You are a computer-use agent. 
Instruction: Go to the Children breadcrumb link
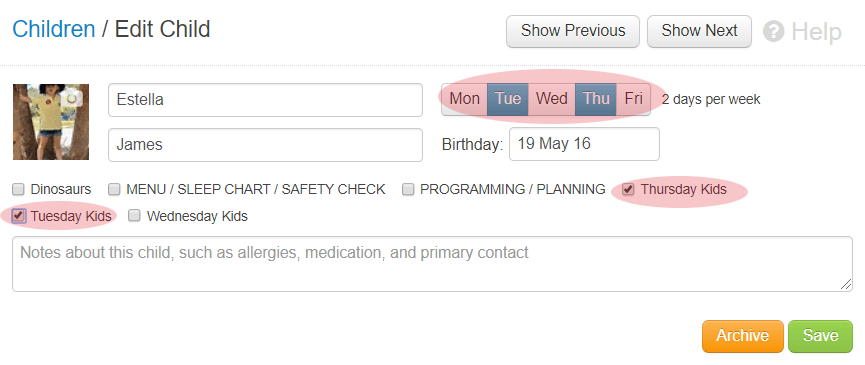point(54,29)
